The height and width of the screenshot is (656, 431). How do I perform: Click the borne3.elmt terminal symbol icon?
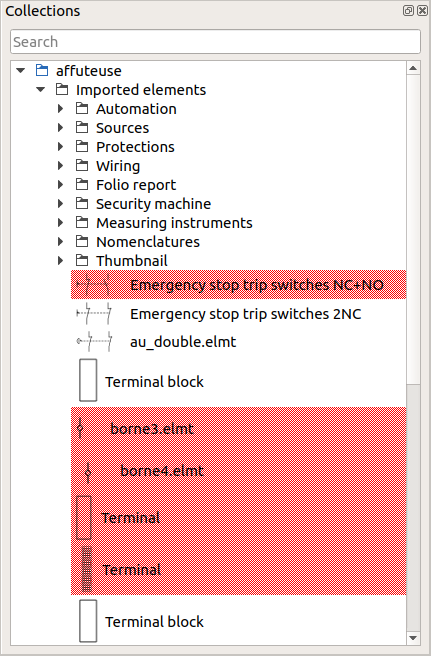(x=80, y=428)
